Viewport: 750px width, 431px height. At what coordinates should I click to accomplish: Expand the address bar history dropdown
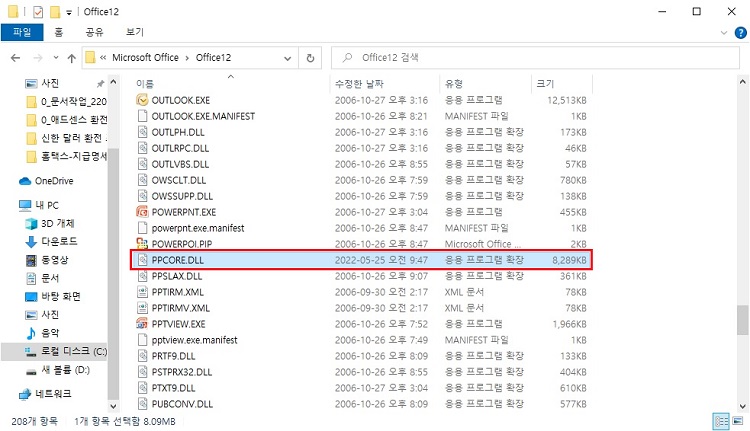pos(287,58)
